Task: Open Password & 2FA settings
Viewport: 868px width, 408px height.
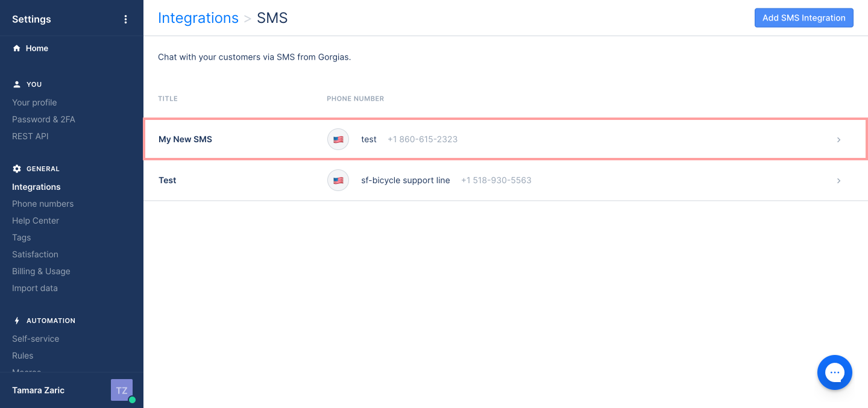Action: tap(43, 119)
